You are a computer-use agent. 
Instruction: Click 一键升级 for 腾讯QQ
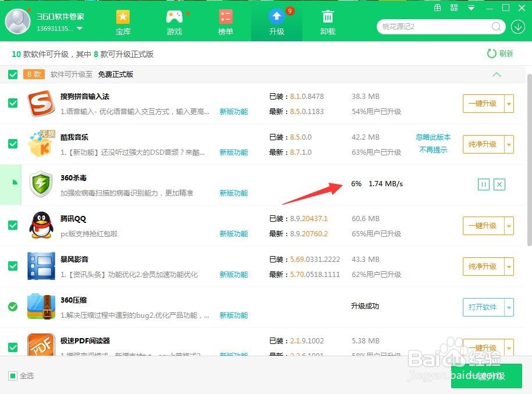484,226
